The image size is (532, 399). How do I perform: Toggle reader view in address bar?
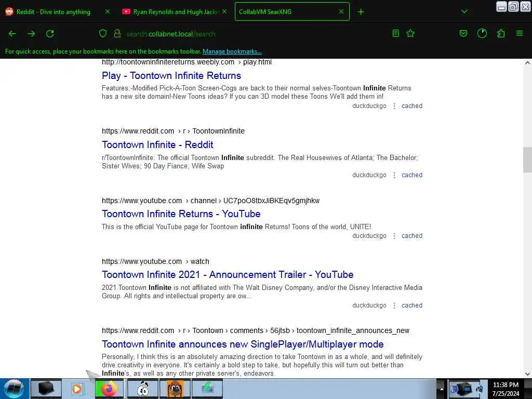[395, 33]
